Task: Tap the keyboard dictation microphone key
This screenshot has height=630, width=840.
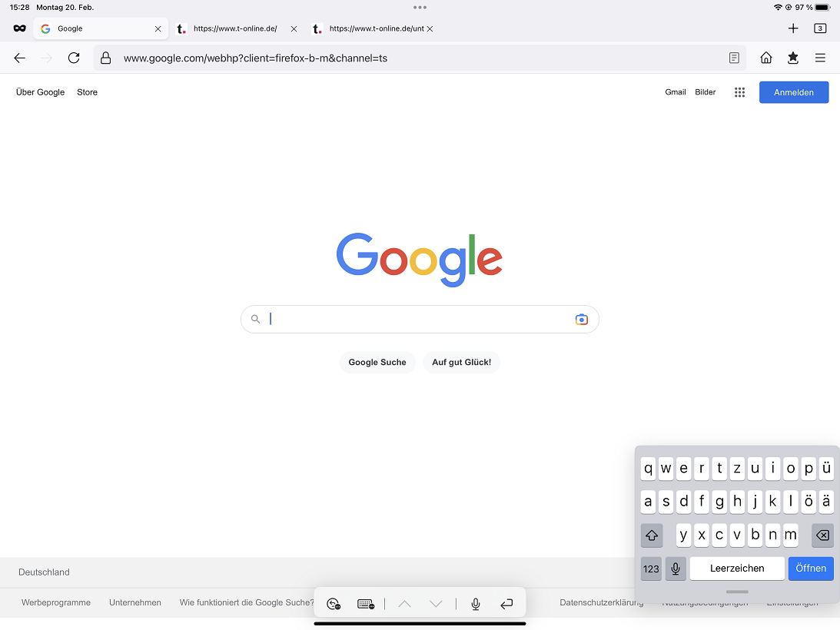Action: tap(676, 569)
